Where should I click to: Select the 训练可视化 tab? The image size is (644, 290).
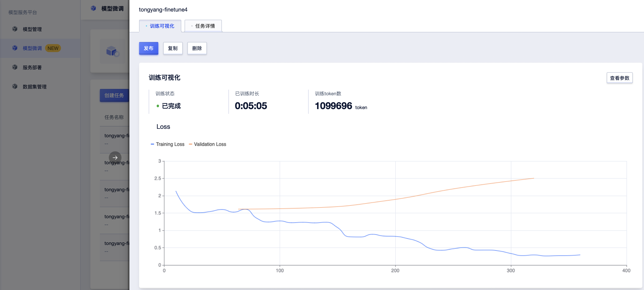160,26
